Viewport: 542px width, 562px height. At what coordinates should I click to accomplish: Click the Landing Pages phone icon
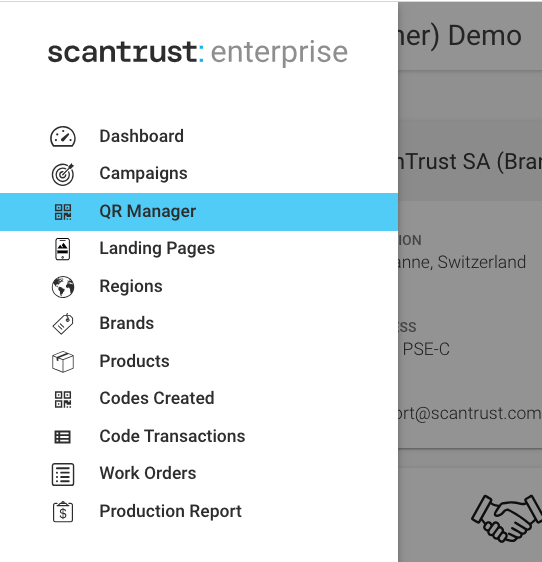pyautogui.click(x=63, y=249)
